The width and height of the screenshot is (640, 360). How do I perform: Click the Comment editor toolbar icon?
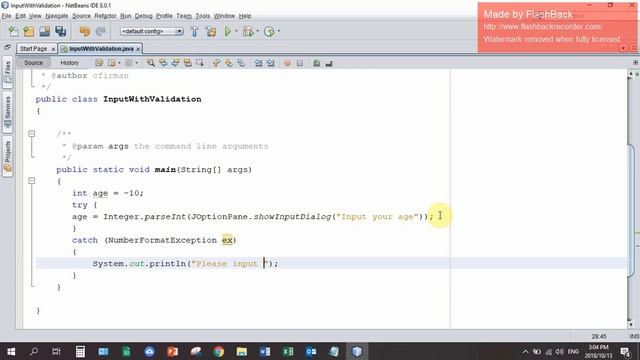[316, 63]
